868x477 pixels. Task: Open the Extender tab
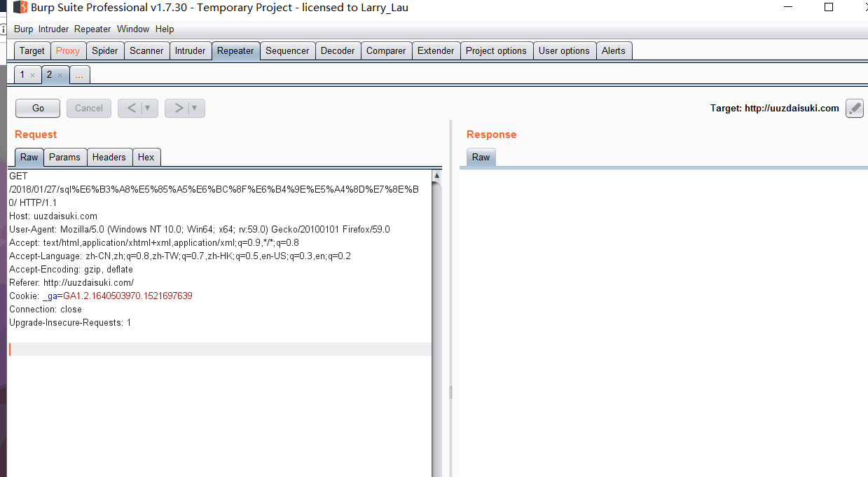pos(436,50)
